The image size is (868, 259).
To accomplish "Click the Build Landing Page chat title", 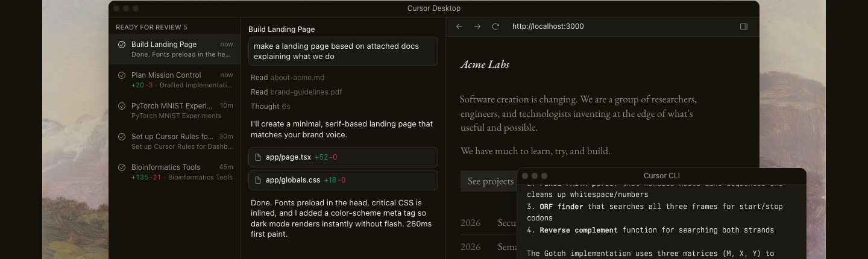I will [x=281, y=29].
